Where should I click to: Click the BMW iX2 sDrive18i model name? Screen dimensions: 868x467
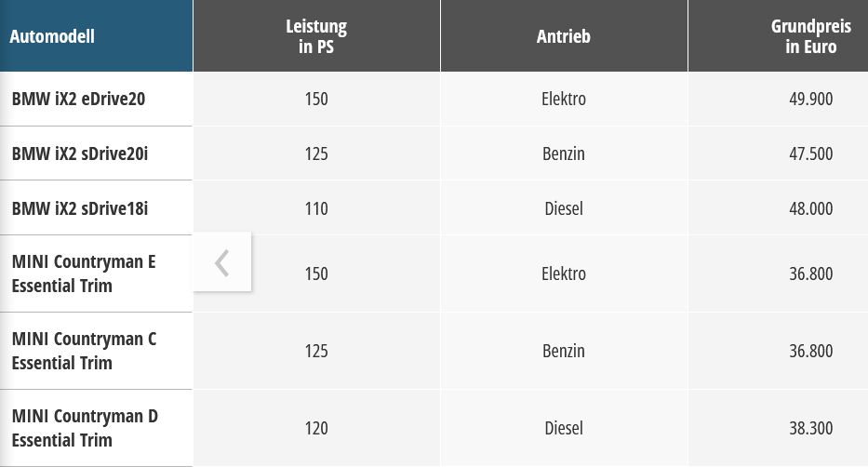pyautogui.click(x=80, y=208)
